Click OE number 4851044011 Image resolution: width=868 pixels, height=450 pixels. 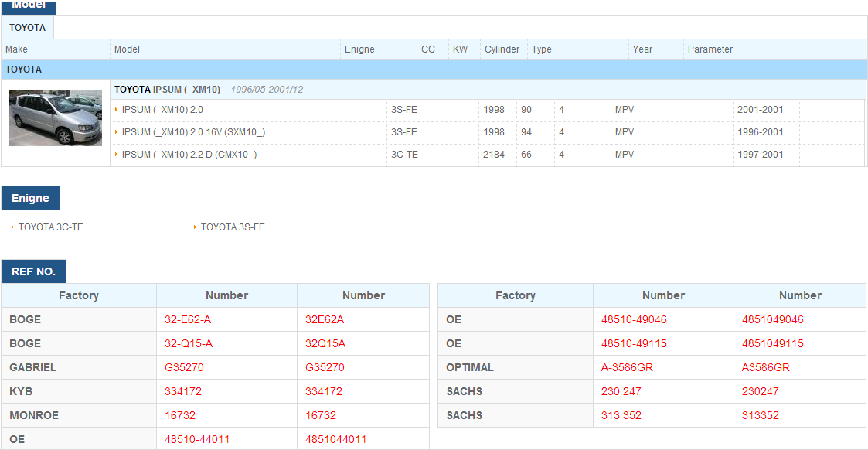click(x=335, y=439)
